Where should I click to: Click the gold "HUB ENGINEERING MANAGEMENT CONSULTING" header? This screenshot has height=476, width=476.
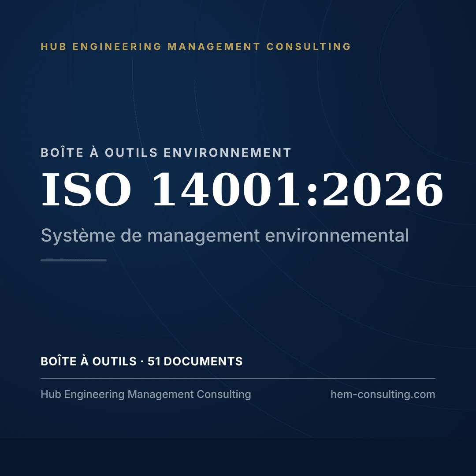tap(196, 46)
